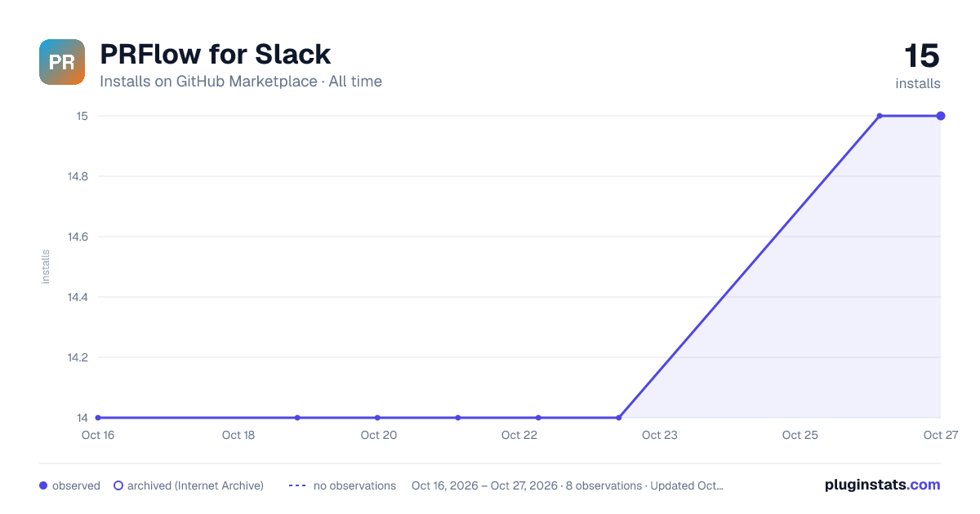
Task: Click the '8 observations' date range footer text
Action: click(x=568, y=485)
